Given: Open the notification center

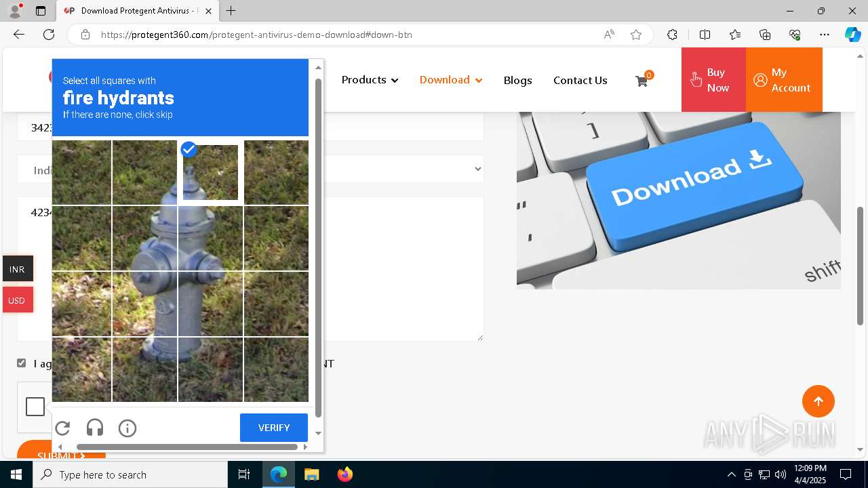Looking at the screenshot, I should pos(846,474).
